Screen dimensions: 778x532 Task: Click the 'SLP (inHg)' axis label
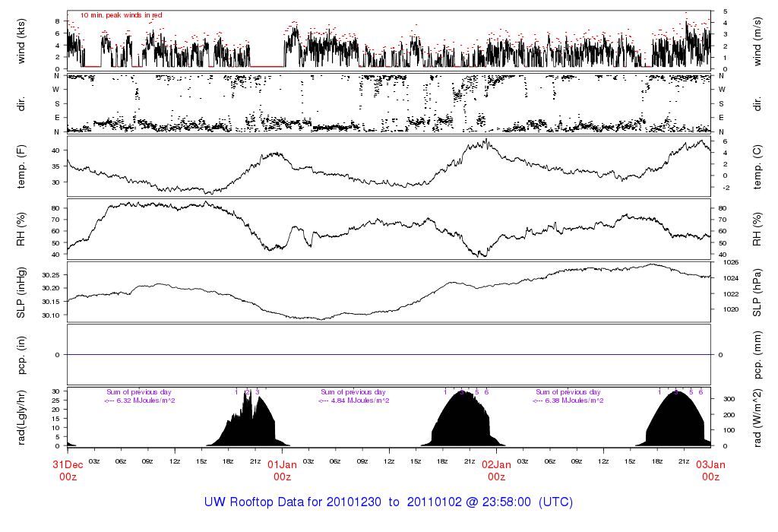coord(21,293)
